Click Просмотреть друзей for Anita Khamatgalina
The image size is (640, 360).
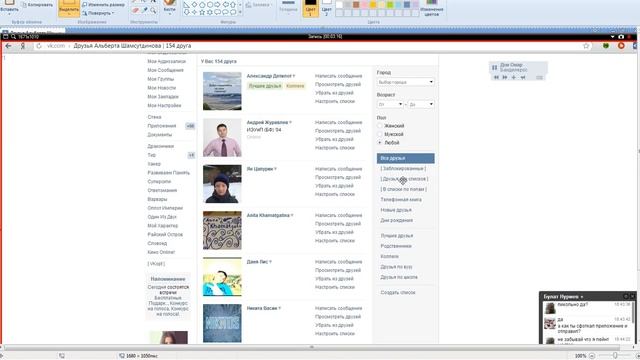tap(338, 224)
